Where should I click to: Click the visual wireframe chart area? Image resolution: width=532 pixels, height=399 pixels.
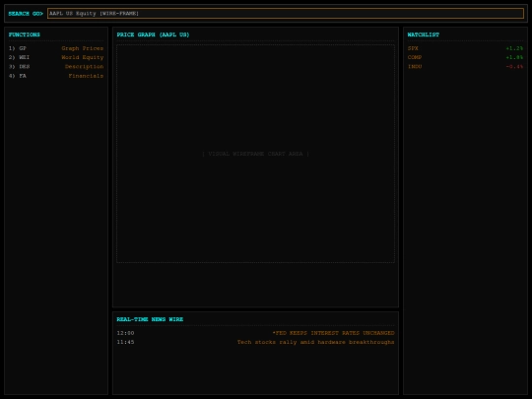255,154
